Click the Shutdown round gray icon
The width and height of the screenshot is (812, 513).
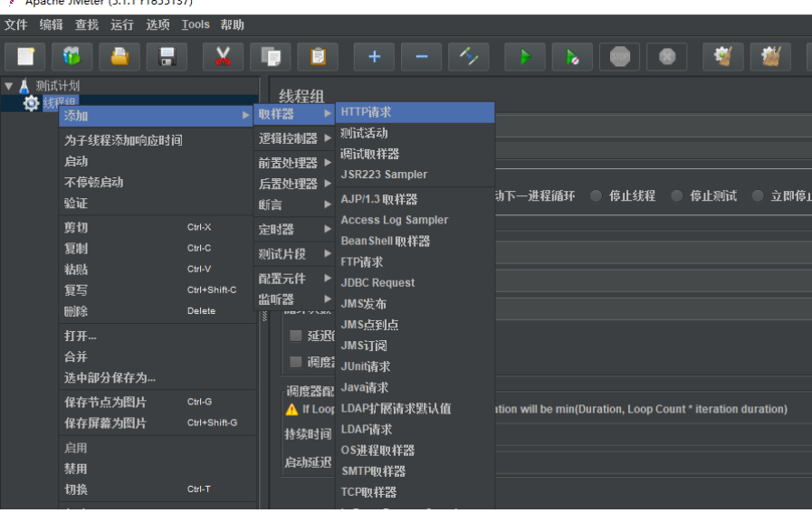pyautogui.click(x=667, y=56)
